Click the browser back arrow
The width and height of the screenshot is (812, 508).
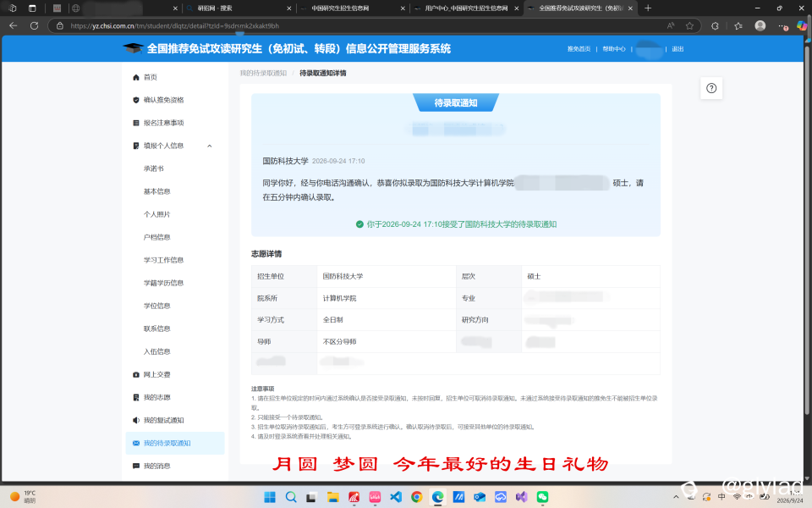14,25
